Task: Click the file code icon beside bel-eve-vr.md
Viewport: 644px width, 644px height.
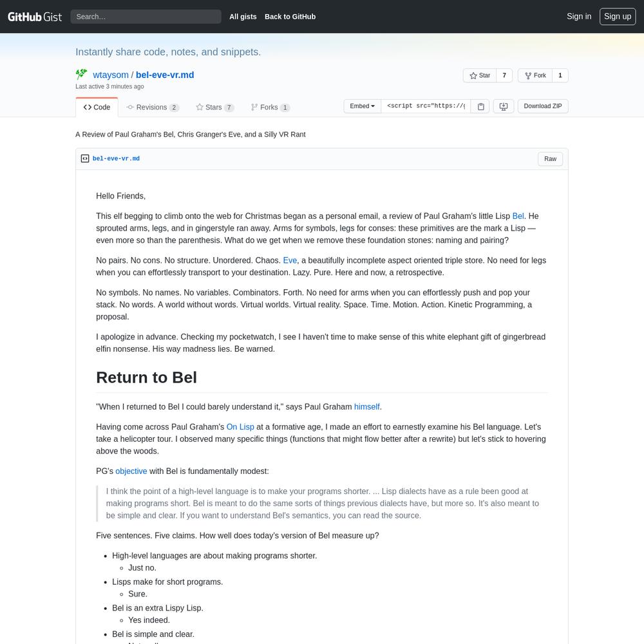Action: 85,158
